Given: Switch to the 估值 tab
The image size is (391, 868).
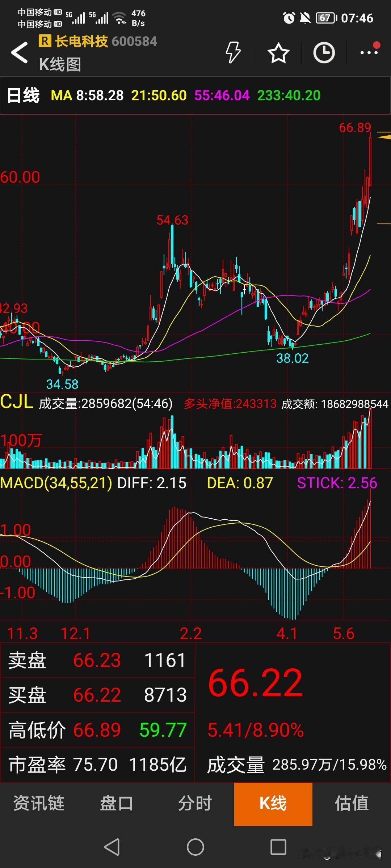Looking at the screenshot, I should pyautogui.click(x=352, y=803).
